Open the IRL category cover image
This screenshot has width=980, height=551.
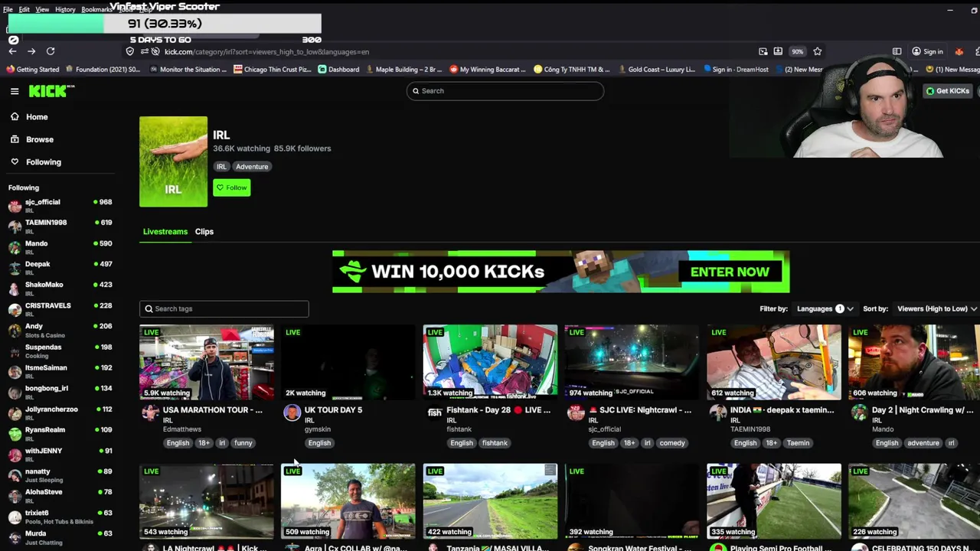(173, 161)
